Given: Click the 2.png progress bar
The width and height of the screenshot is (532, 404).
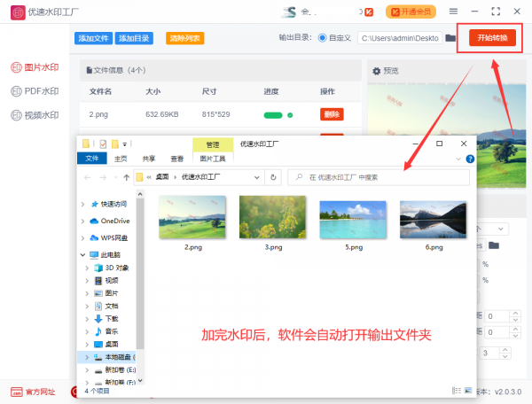Looking at the screenshot, I should [273, 115].
